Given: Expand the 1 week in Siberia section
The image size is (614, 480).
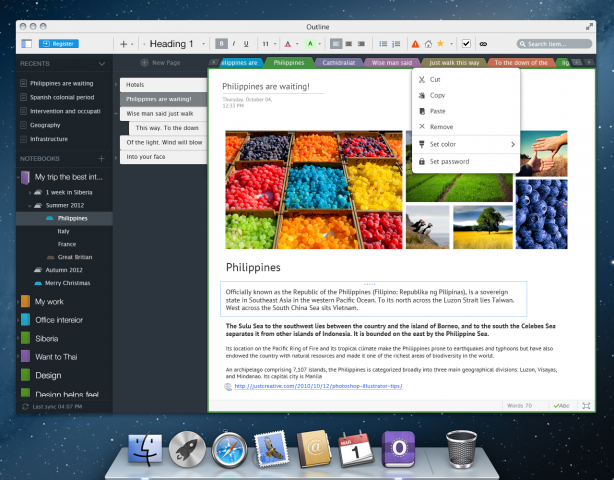Looking at the screenshot, I should 30,192.
